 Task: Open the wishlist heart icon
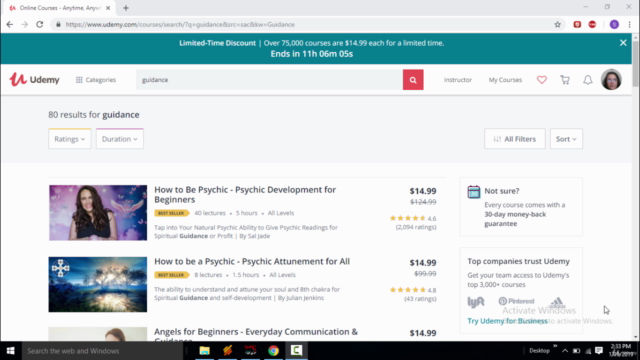542,80
